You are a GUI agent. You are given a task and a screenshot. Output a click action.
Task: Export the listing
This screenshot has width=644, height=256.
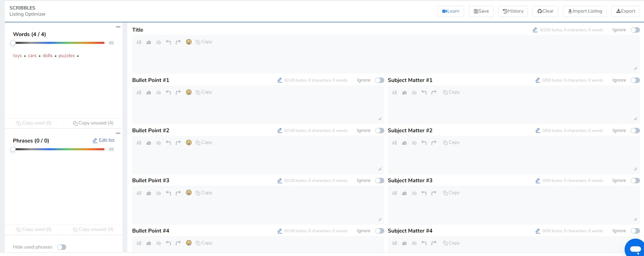pos(626,11)
